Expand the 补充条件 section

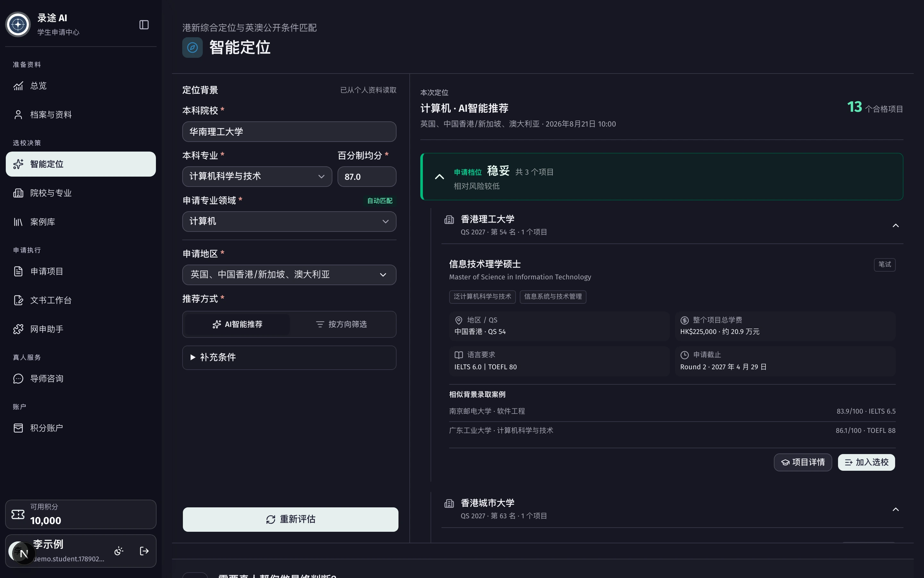tap(289, 358)
